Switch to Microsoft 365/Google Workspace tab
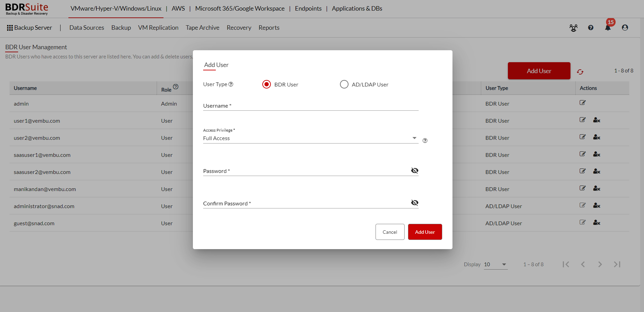644x312 pixels. coord(240,9)
